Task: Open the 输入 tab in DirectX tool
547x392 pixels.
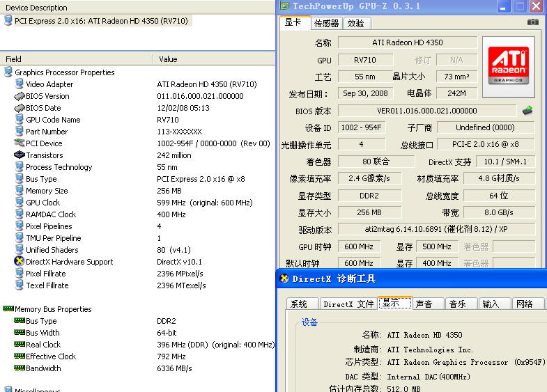Action: pos(495,304)
